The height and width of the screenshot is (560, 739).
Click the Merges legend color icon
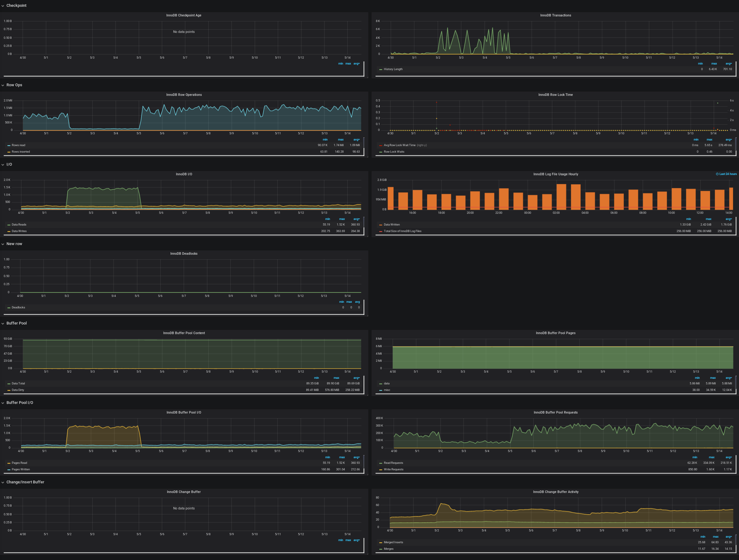(381, 549)
